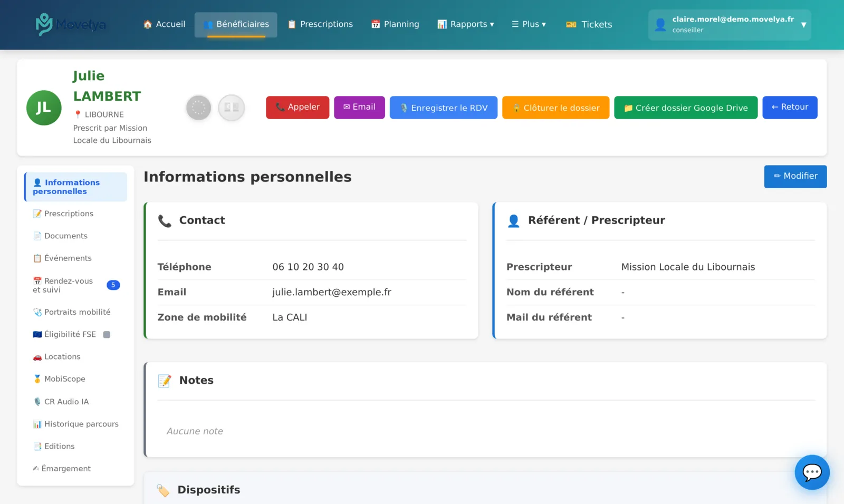The width and height of the screenshot is (844, 504).
Task: Click the Appeler button
Action: (x=298, y=107)
